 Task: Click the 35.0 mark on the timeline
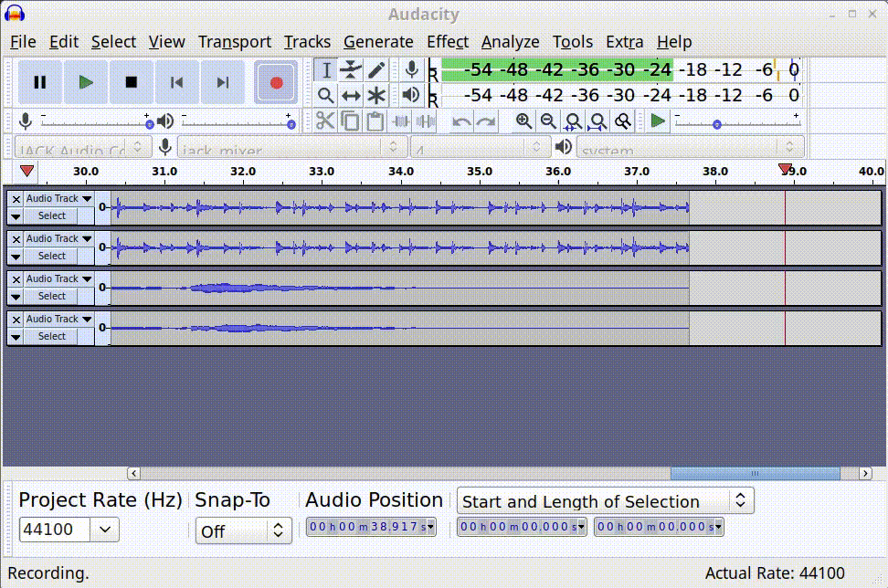[x=479, y=172]
